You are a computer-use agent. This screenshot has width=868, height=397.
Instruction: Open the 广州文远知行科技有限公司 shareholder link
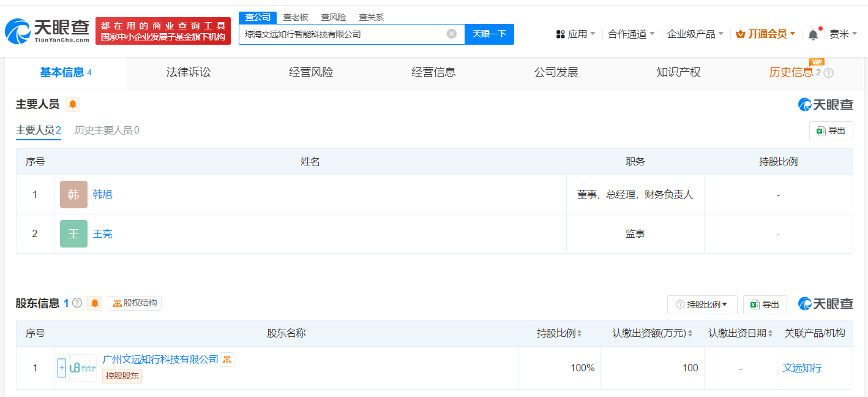(160, 360)
